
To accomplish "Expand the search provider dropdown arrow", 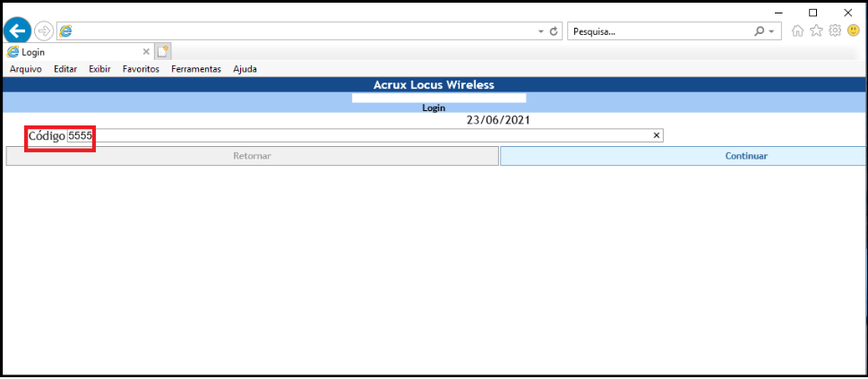I will coord(771,32).
